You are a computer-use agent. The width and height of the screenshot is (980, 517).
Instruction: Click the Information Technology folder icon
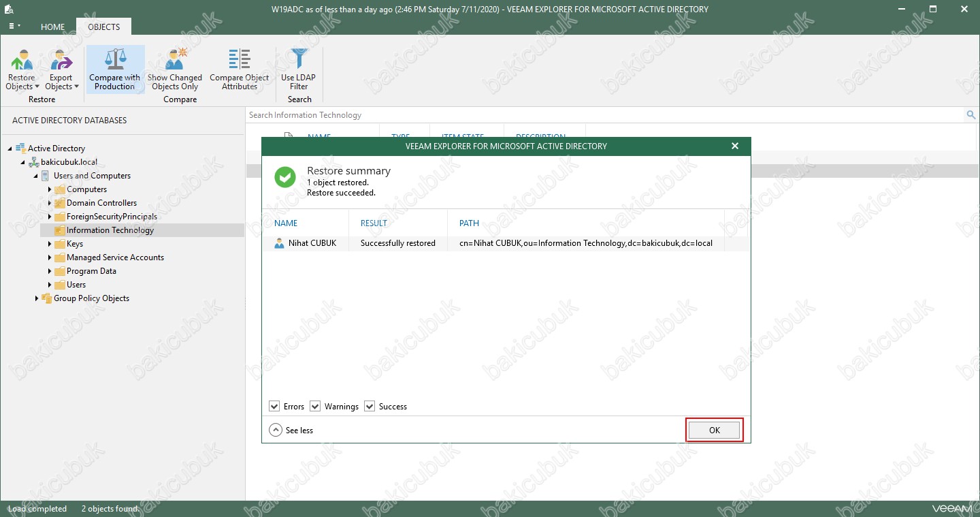pyautogui.click(x=59, y=230)
